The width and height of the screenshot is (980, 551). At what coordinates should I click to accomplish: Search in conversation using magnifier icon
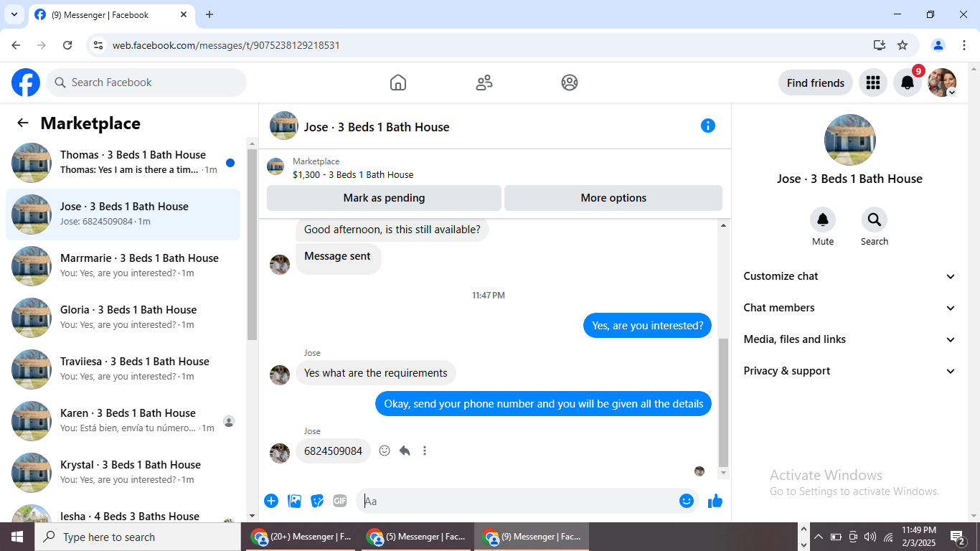[x=875, y=220]
